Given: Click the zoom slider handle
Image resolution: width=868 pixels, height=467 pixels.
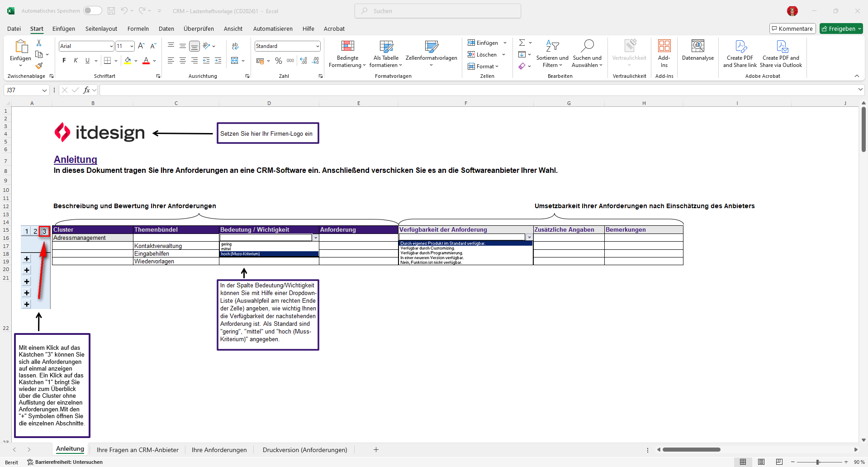Looking at the screenshot, I should coord(818,462).
